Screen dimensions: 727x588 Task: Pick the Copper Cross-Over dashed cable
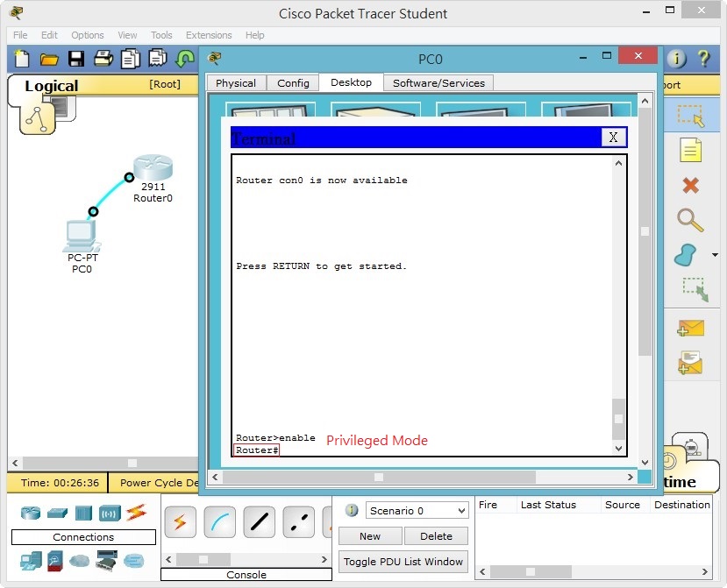(x=298, y=522)
